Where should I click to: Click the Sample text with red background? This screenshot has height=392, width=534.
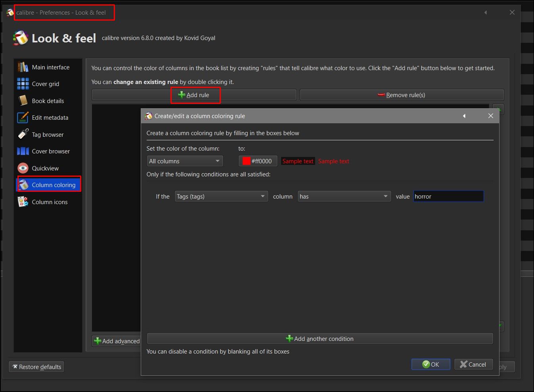298,161
